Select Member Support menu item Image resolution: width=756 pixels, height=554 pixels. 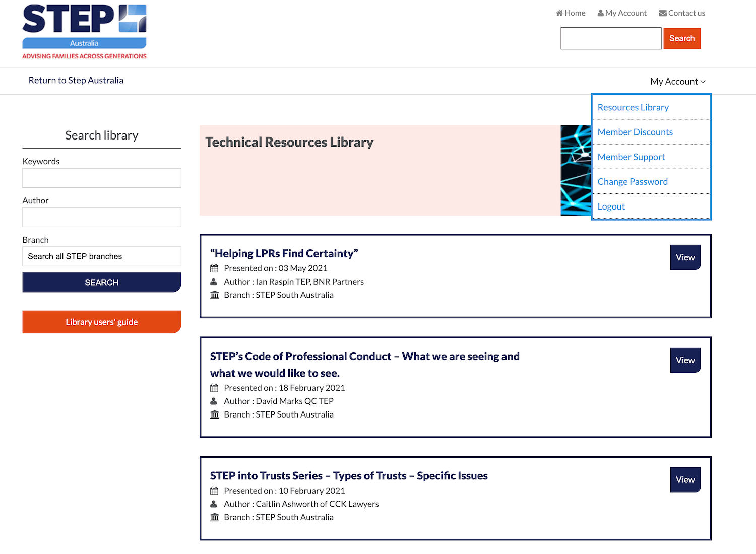(651, 157)
